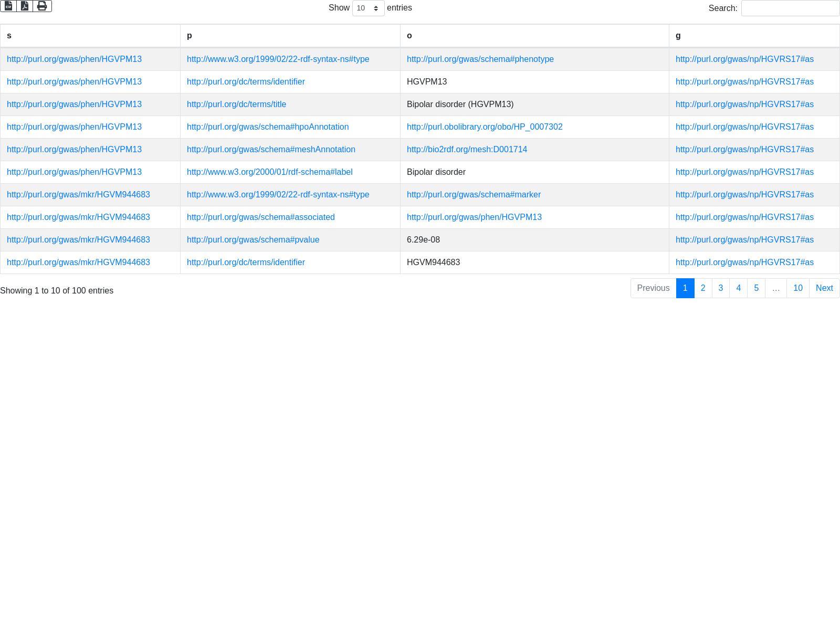Jump to page 10 of results

(x=798, y=288)
